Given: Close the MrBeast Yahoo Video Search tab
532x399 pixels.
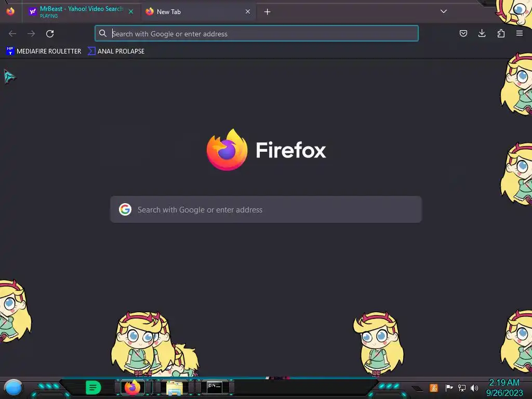Looking at the screenshot, I should pyautogui.click(x=131, y=11).
